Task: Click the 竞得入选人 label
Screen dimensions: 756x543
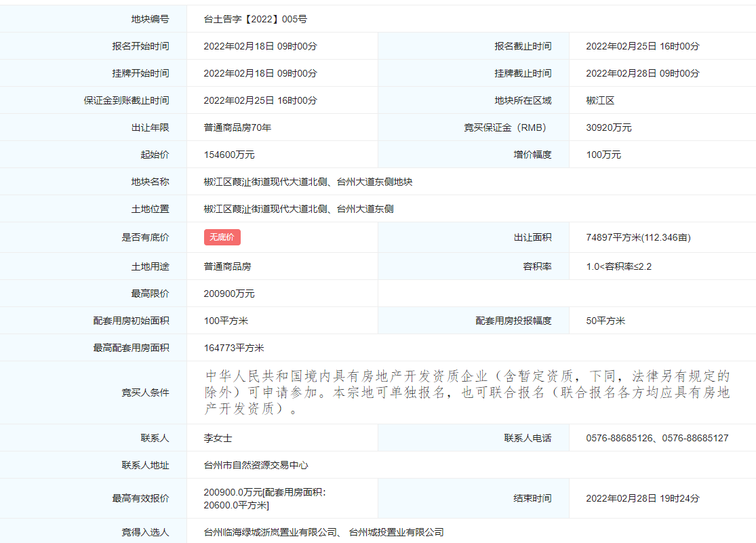Action: [145, 532]
